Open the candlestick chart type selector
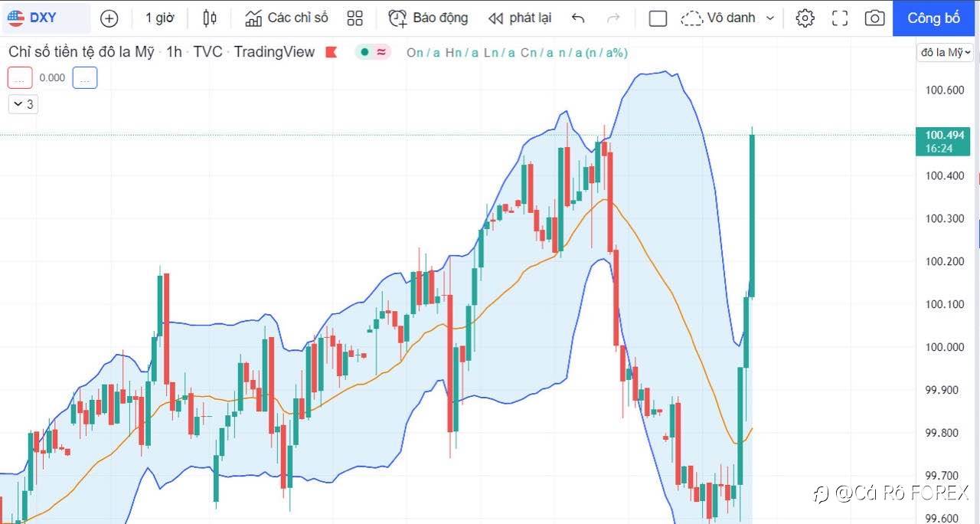This screenshot has height=524, width=980. 210,18
